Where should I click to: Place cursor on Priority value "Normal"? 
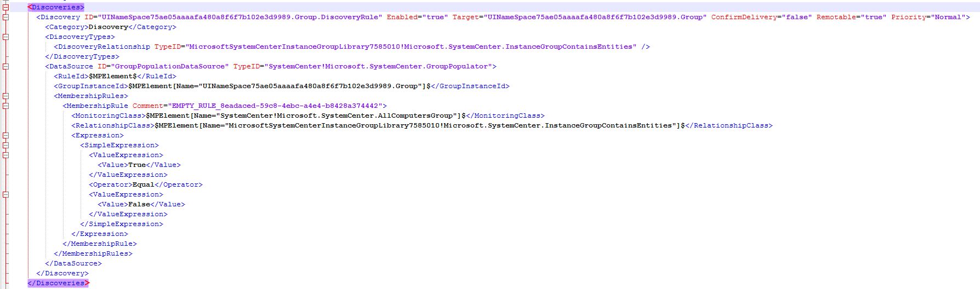pyautogui.click(x=948, y=17)
